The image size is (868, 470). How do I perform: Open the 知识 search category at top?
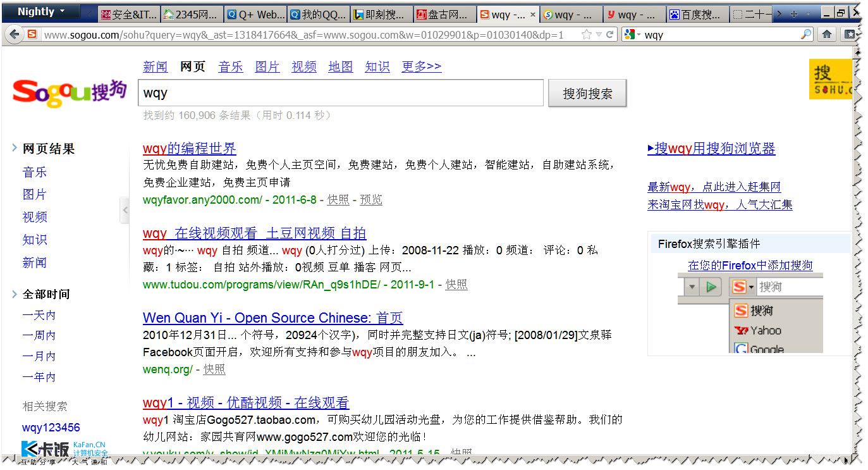(377, 66)
